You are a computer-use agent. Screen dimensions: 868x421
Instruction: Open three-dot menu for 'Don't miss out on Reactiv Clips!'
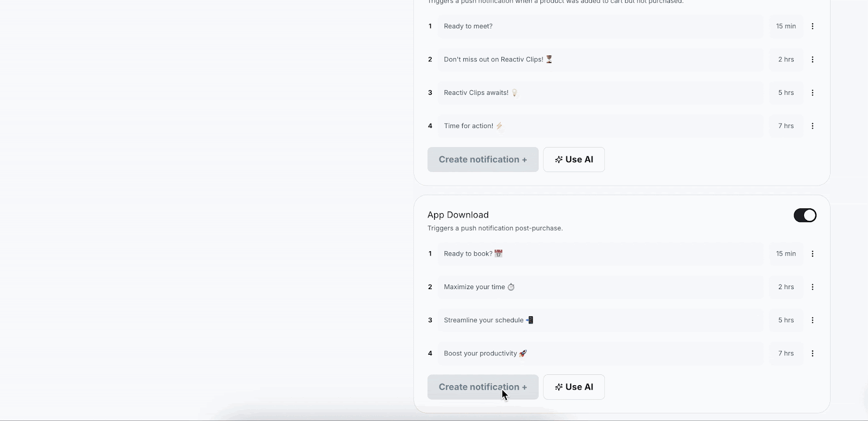(812, 60)
